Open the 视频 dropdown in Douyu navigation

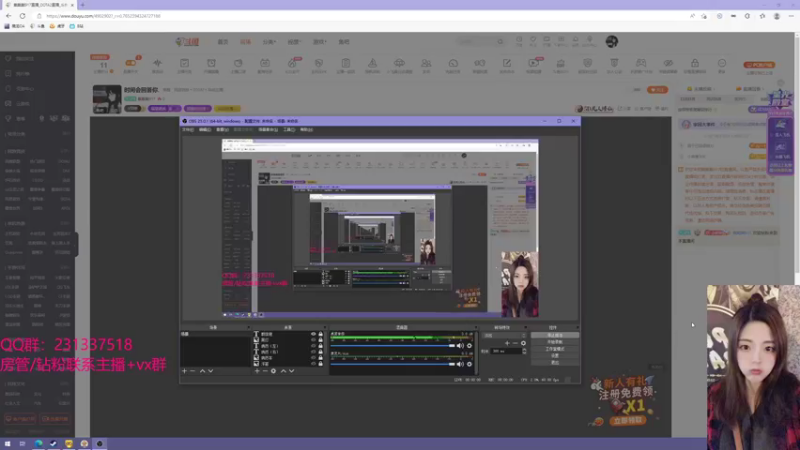point(294,42)
